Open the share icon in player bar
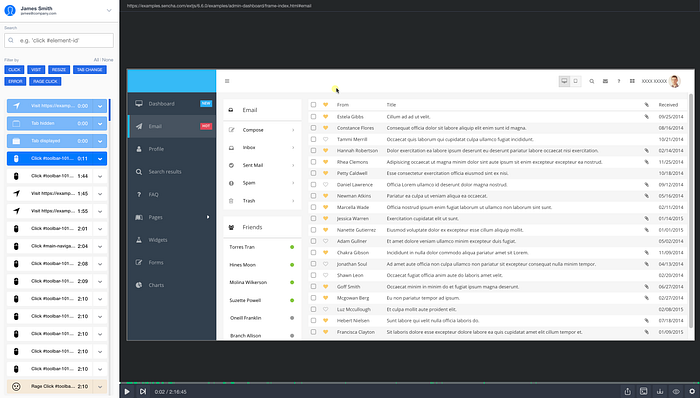The width and height of the screenshot is (700, 398). click(627, 391)
